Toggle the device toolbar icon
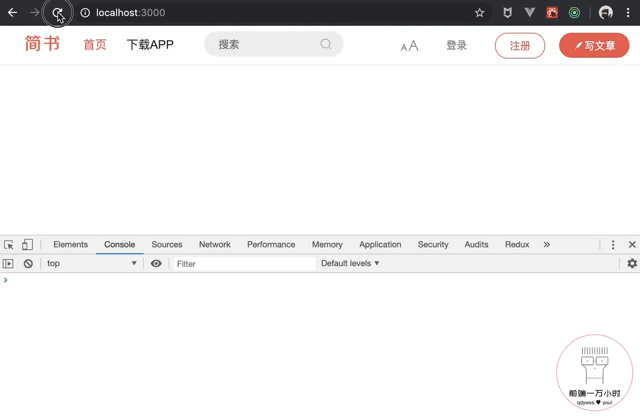The image size is (640, 418). coord(27,245)
